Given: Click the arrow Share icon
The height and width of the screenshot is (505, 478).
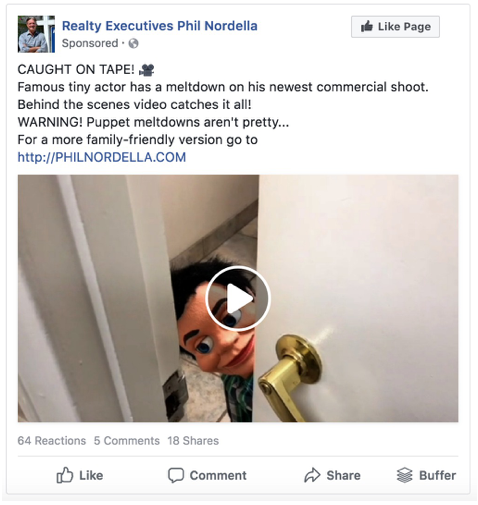Looking at the screenshot, I should click(312, 475).
